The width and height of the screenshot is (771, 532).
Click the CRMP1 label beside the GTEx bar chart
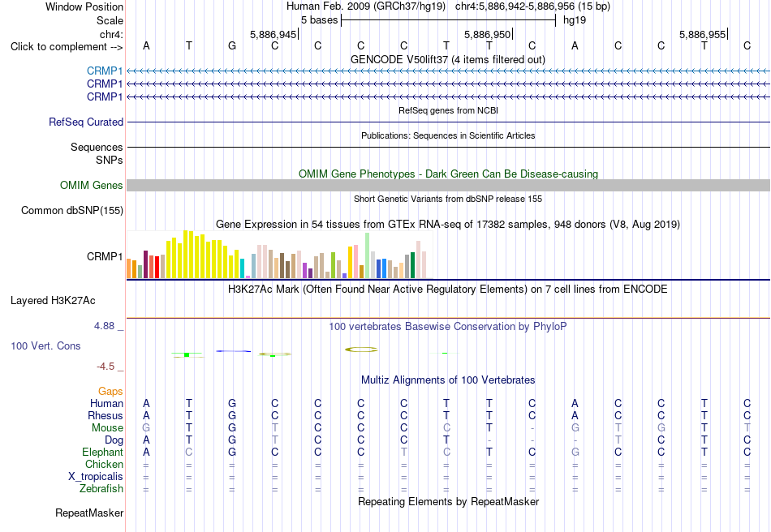104,256
